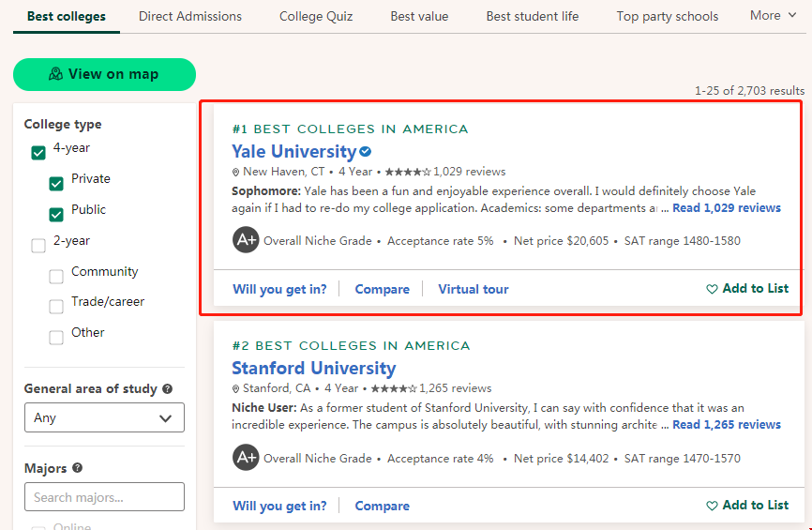Image resolution: width=812 pixels, height=530 pixels.
Task: Check the Community checkbox
Action: point(56,276)
